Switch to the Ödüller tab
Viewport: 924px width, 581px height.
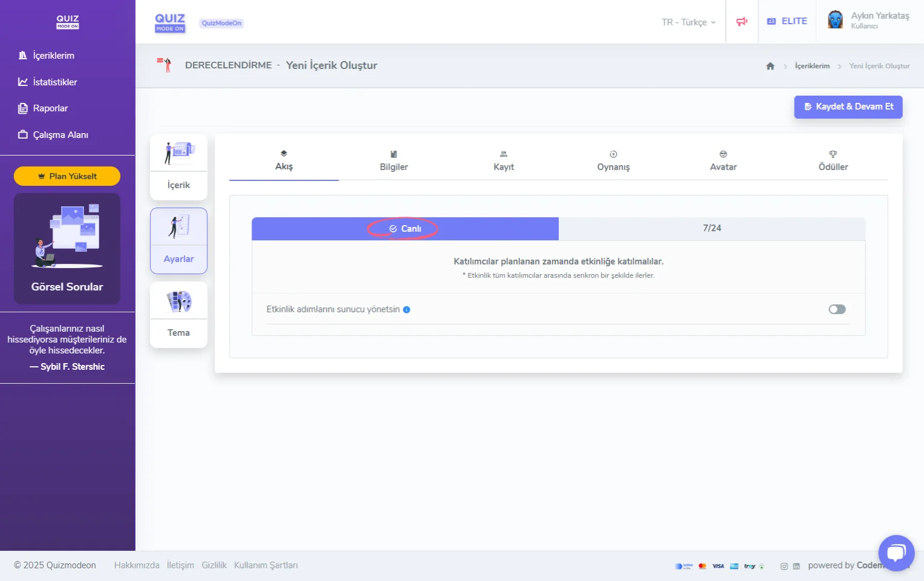pyautogui.click(x=833, y=161)
